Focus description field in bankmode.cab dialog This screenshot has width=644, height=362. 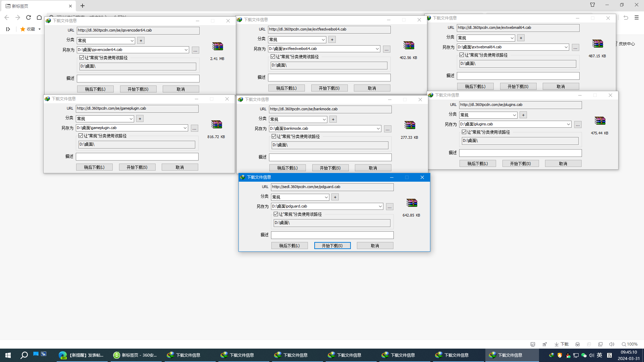[330, 157]
